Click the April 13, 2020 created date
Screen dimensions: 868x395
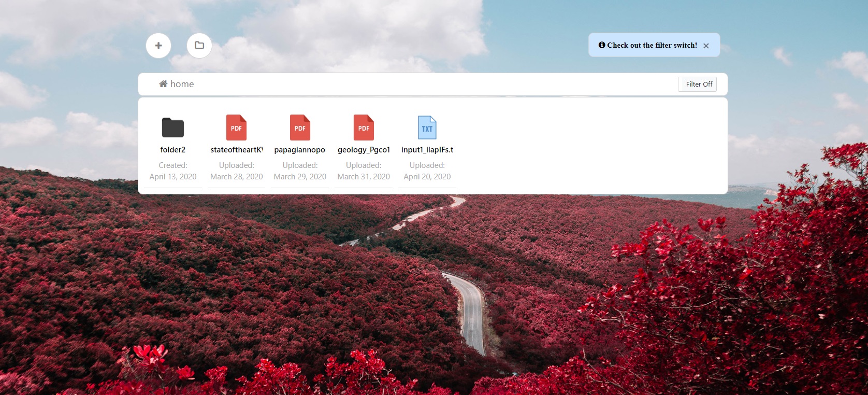pos(173,177)
